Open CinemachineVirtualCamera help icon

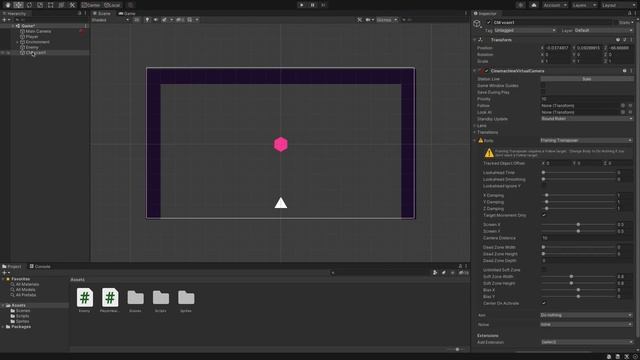[624, 71]
